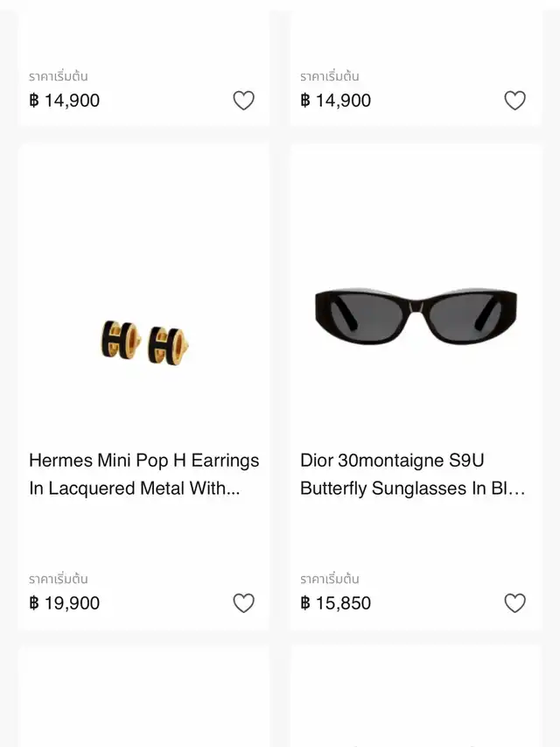Open Hermes Mini Pop H Earrings title
The width and height of the screenshot is (560, 747).
[x=143, y=474]
